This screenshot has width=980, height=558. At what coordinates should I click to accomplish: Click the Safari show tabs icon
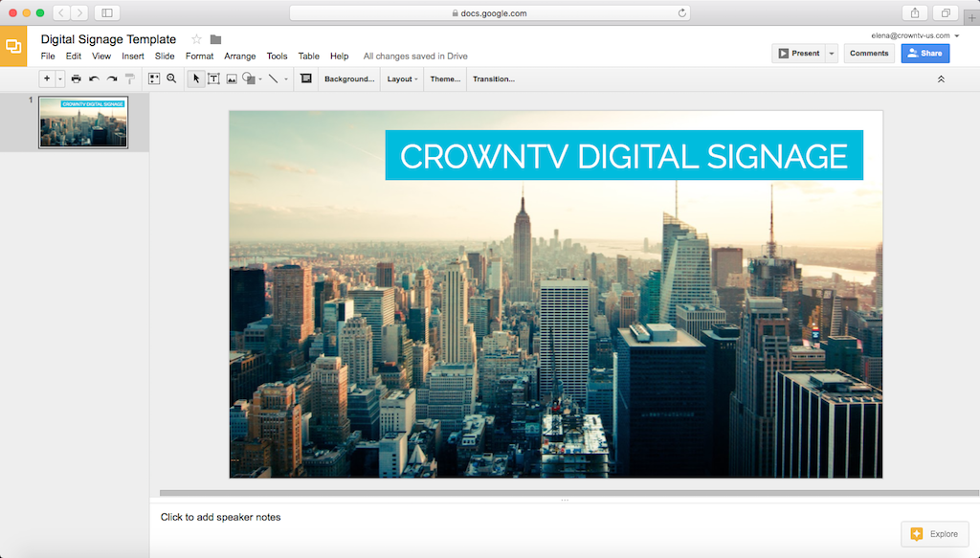click(x=946, y=13)
